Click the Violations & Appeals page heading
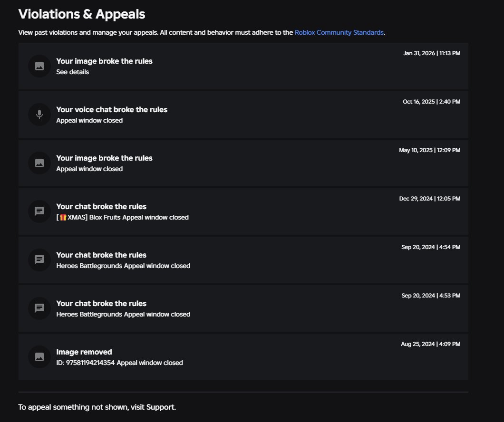The width and height of the screenshot is (504, 422). click(82, 14)
